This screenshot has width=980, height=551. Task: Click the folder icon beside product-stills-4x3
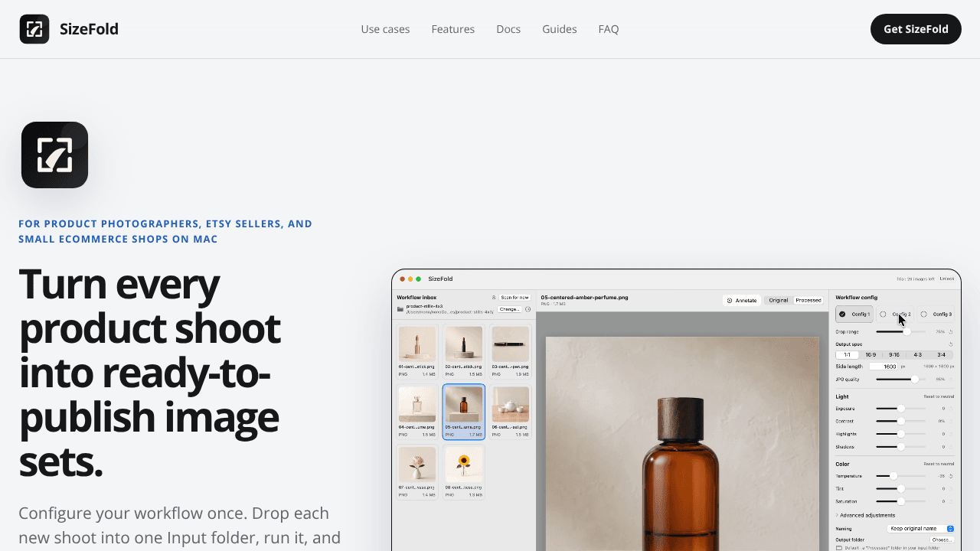[400, 309]
